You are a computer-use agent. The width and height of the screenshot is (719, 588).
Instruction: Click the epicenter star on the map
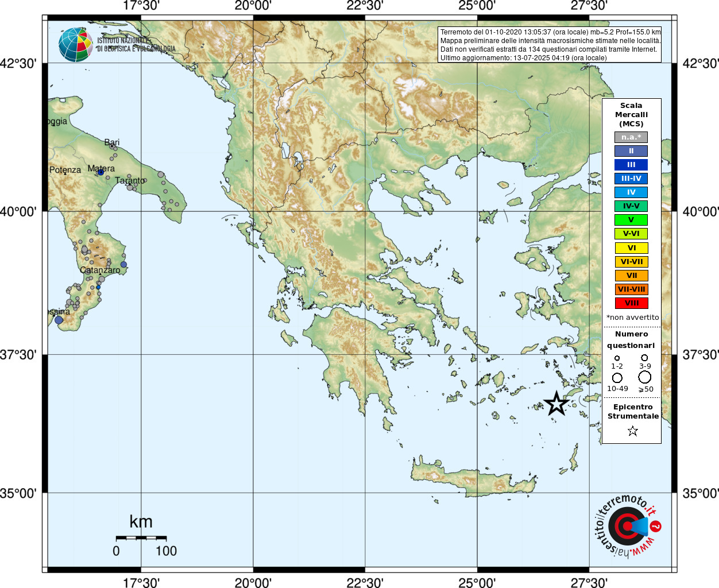(556, 404)
